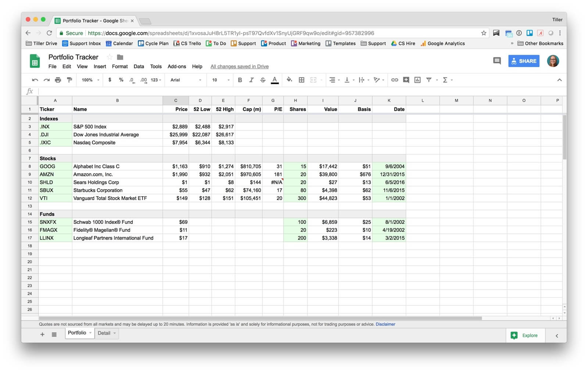The image size is (588, 373).
Task: Open the borders tool
Action: pyautogui.click(x=301, y=80)
